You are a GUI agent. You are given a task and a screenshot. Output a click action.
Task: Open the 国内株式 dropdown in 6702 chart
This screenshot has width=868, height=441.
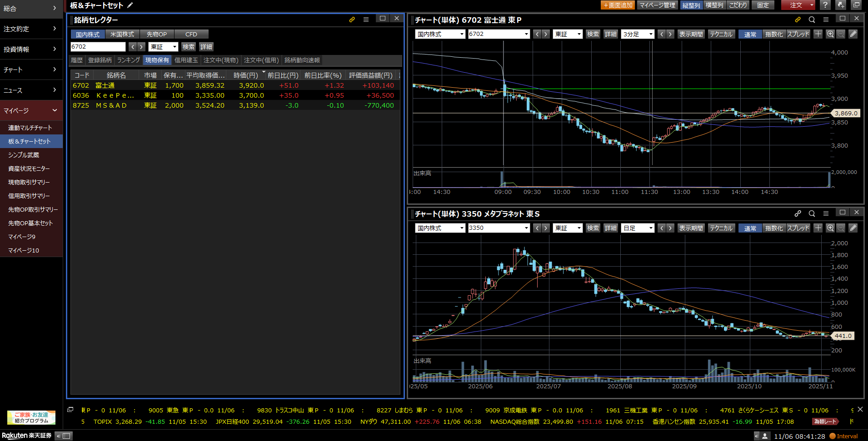(440, 34)
